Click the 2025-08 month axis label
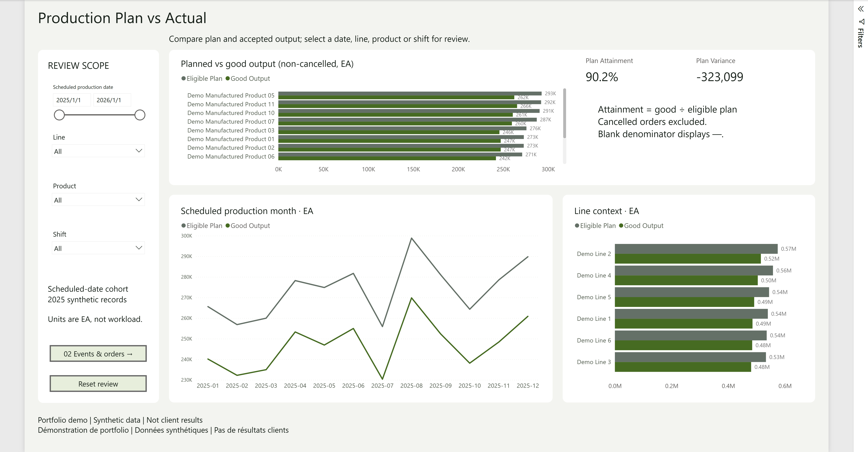This screenshot has width=868, height=452. [x=411, y=386]
